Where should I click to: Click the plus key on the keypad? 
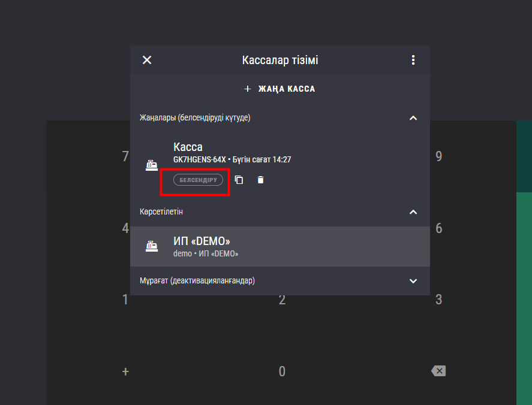point(125,372)
